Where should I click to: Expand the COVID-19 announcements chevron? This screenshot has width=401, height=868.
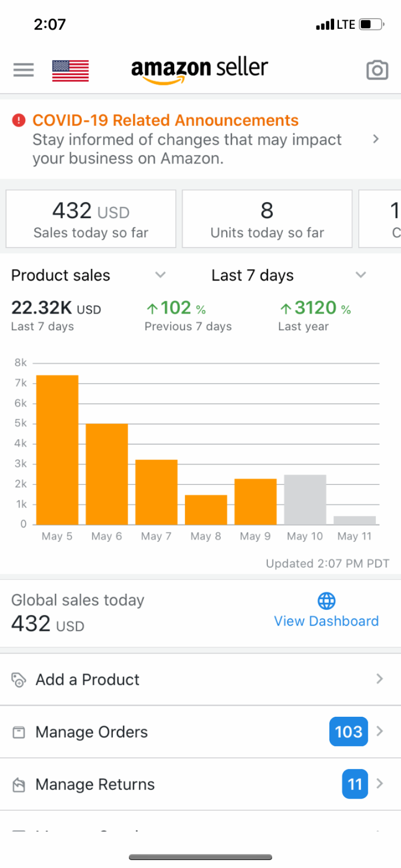(x=376, y=139)
